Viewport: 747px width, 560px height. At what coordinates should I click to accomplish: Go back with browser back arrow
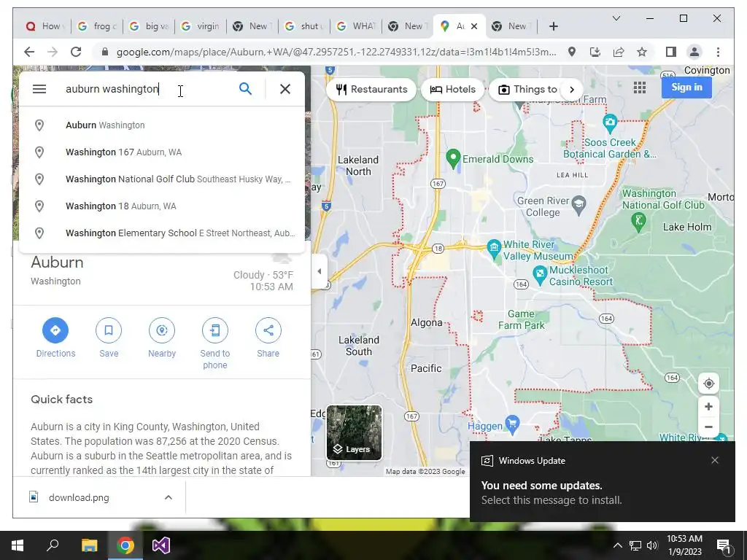pyautogui.click(x=29, y=52)
